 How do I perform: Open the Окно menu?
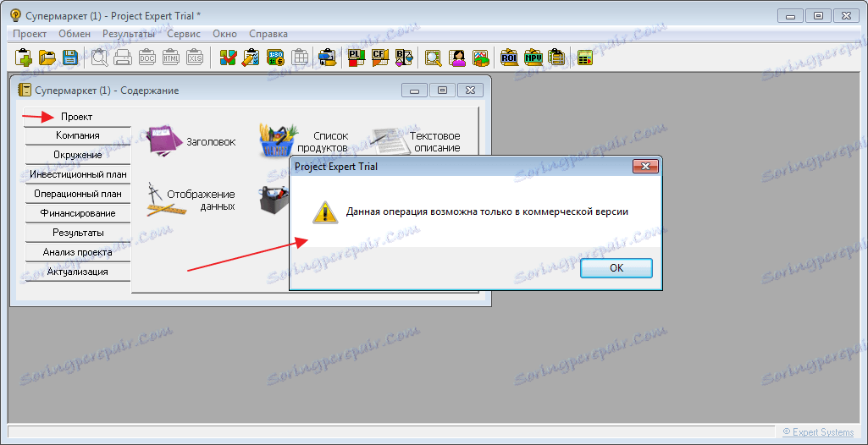point(224,34)
